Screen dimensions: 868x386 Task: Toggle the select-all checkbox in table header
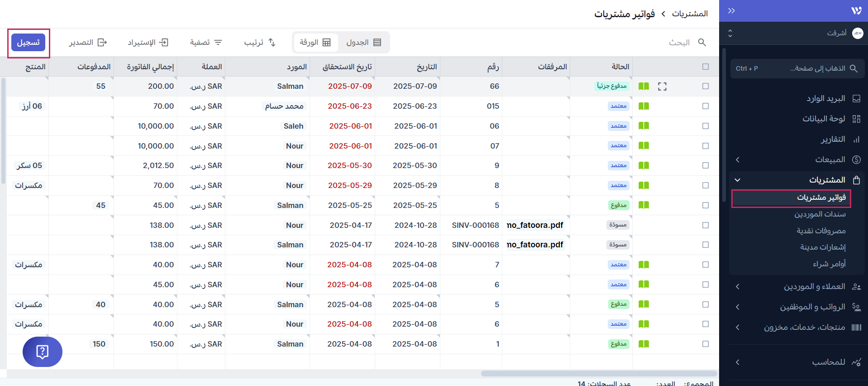tap(706, 67)
